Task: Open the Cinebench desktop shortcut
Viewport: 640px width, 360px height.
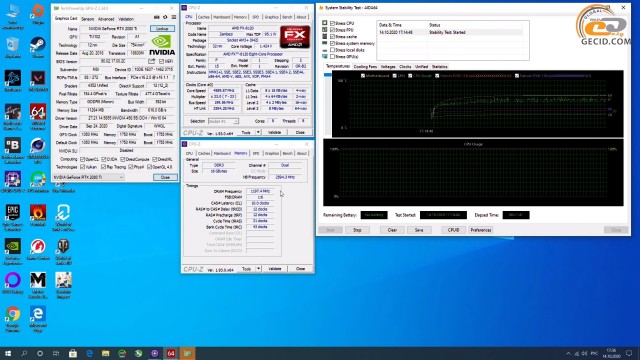Action: click(x=38, y=151)
